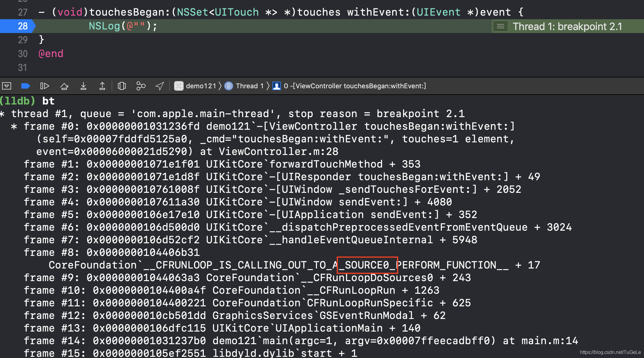Click frame #11 CFRunLoopRunSpecific line

pyautogui.click(x=247, y=303)
